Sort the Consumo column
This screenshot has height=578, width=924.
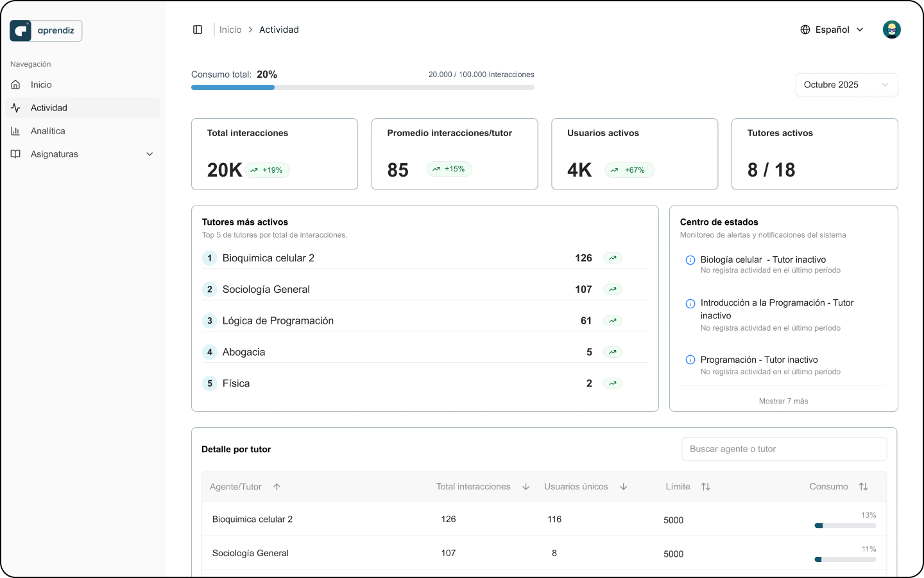point(863,487)
